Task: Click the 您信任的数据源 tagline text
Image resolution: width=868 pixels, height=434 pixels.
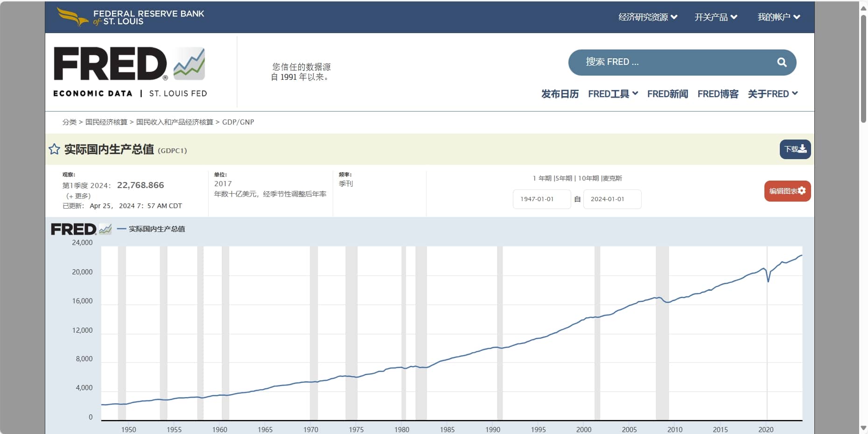Action: [x=301, y=67]
